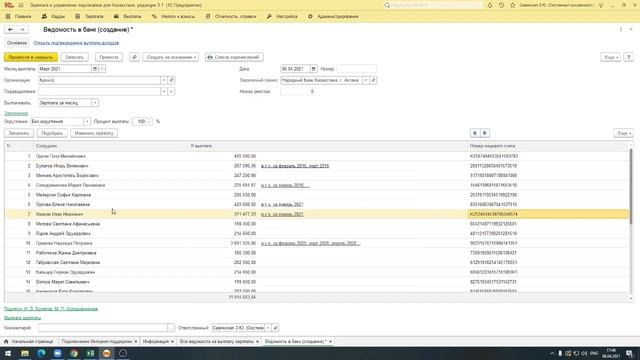Screen dimensions: 640x360
Task: Open the Главное section
Action: point(18,16)
